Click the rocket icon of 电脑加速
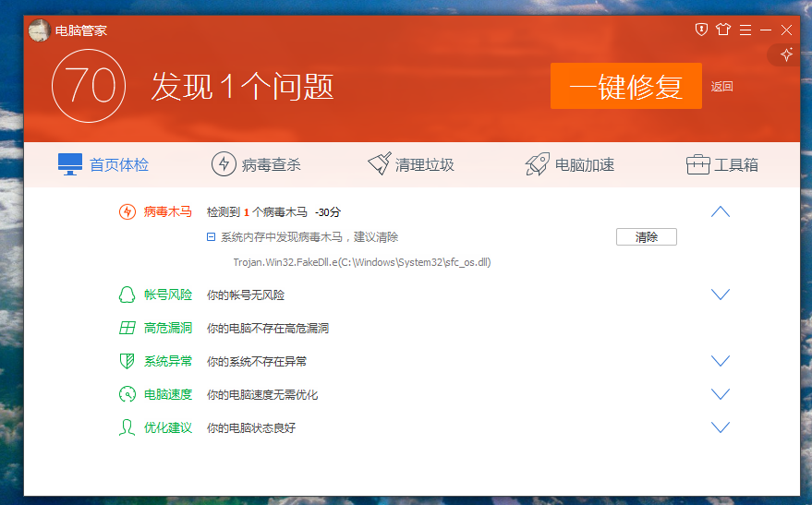This screenshot has width=812, height=505. pyautogui.click(x=537, y=164)
